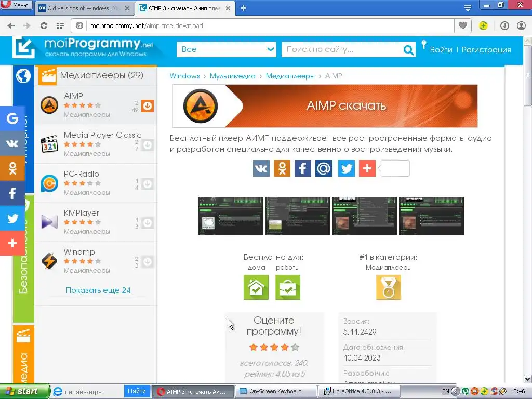This screenshot has height=399, width=532.
Task: Share to Google via floating G button
Action: [12, 118]
